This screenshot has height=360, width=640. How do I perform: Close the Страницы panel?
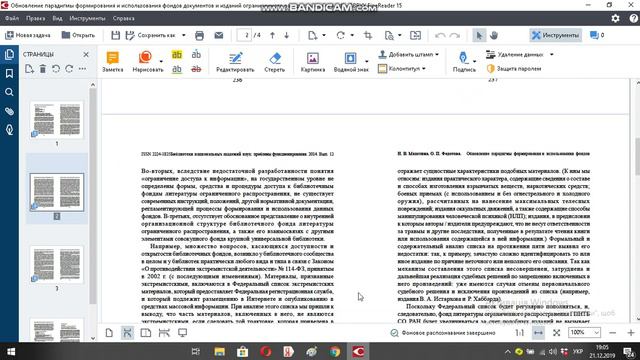click(x=86, y=54)
